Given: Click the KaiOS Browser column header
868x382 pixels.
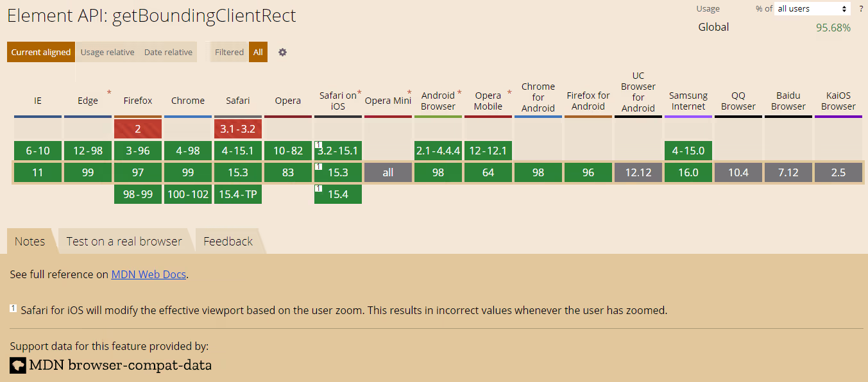Looking at the screenshot, I should coord(838,101).
